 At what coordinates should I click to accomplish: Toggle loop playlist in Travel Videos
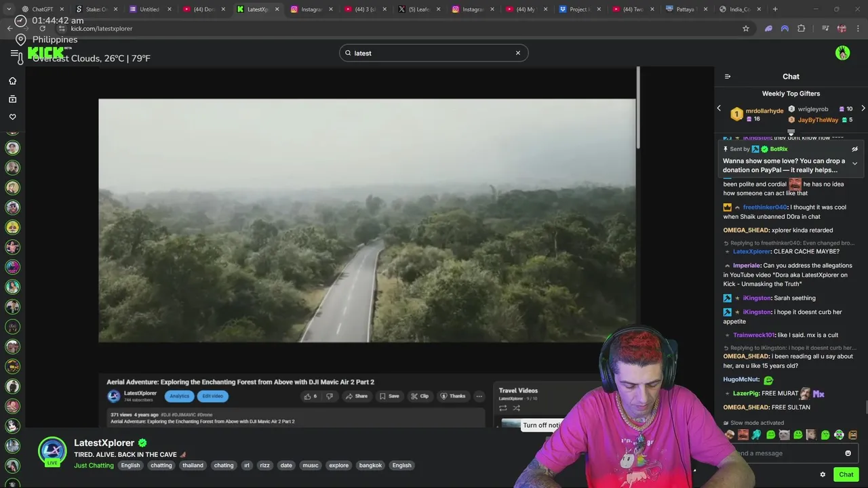coord(503,408)
